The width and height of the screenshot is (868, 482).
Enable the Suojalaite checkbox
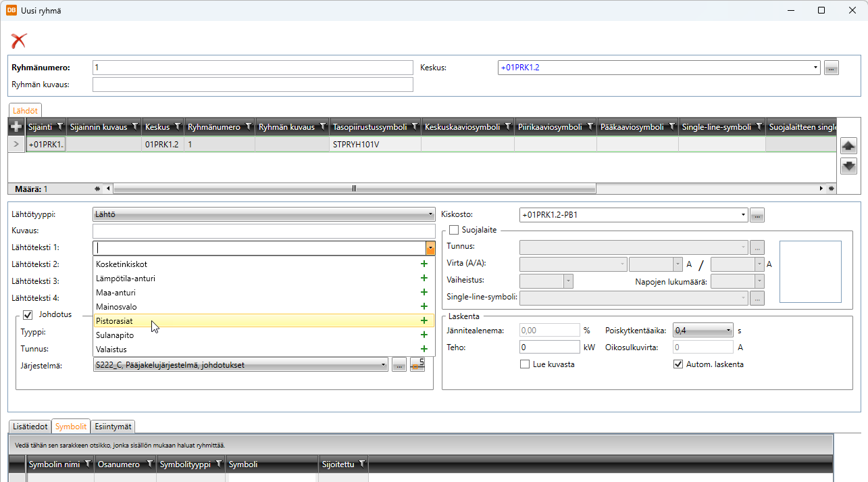pyautogui.click(x=454, y=230)
